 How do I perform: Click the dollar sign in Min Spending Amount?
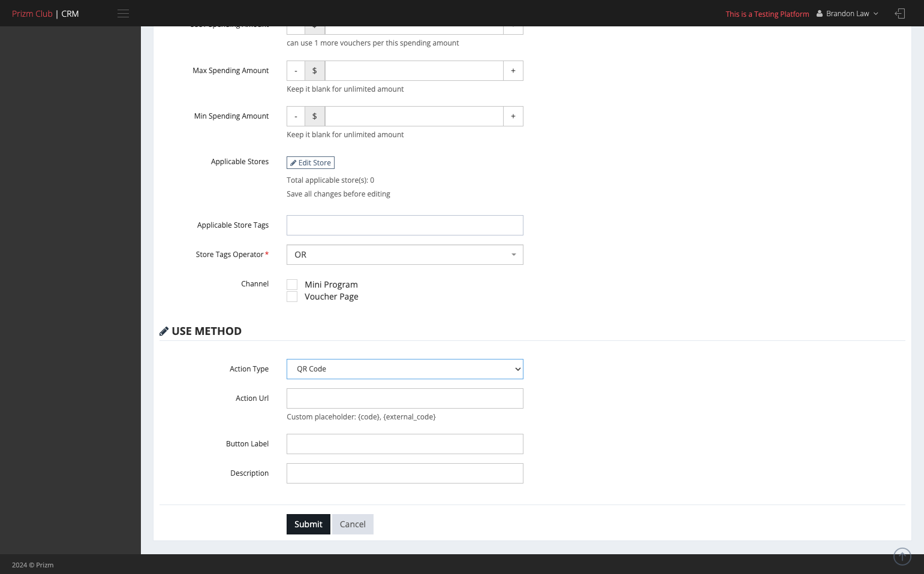[x=315, y=116]
